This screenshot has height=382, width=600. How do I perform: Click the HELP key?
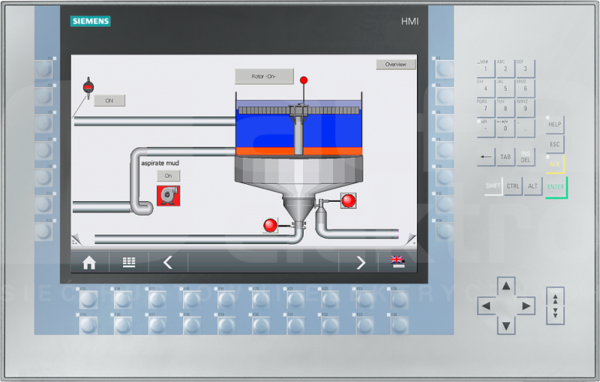(554, 124)
